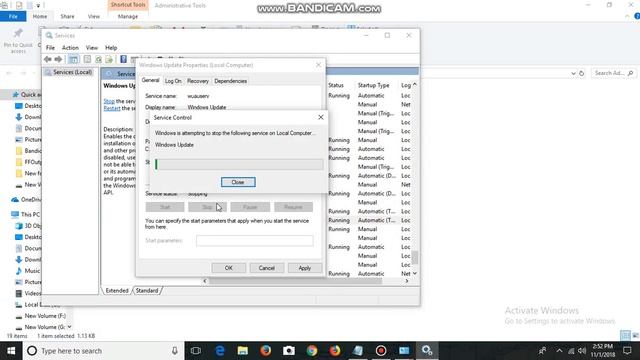
Task: Click the Start service button
Action: point(165,207)
